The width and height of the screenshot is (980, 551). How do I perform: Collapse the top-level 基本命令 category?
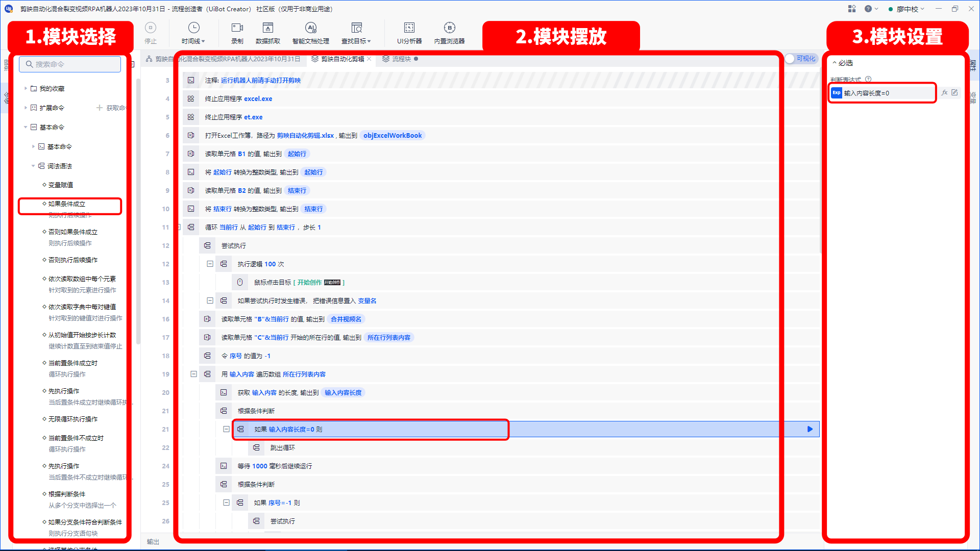tap(26, 127)
